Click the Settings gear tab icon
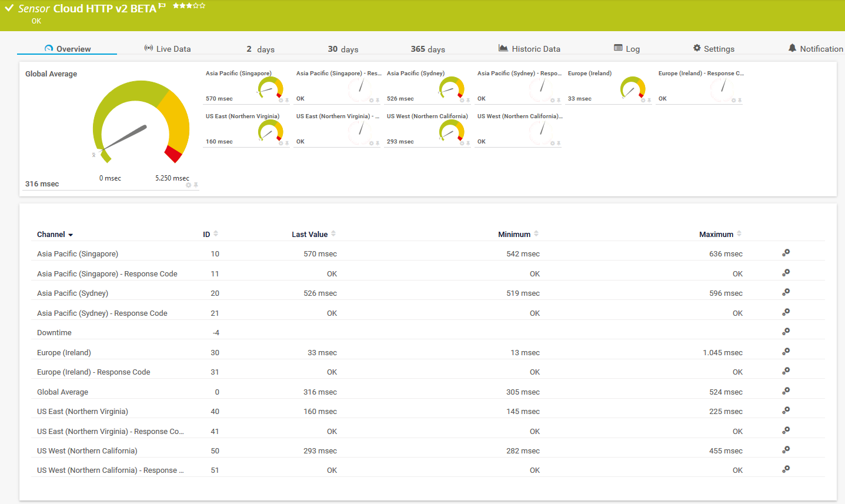 pyautogui.click(x=697, y=48)
